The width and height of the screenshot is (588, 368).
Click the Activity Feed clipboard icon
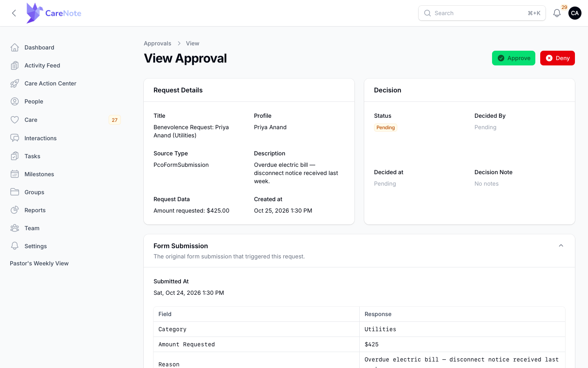pos(15,65)
